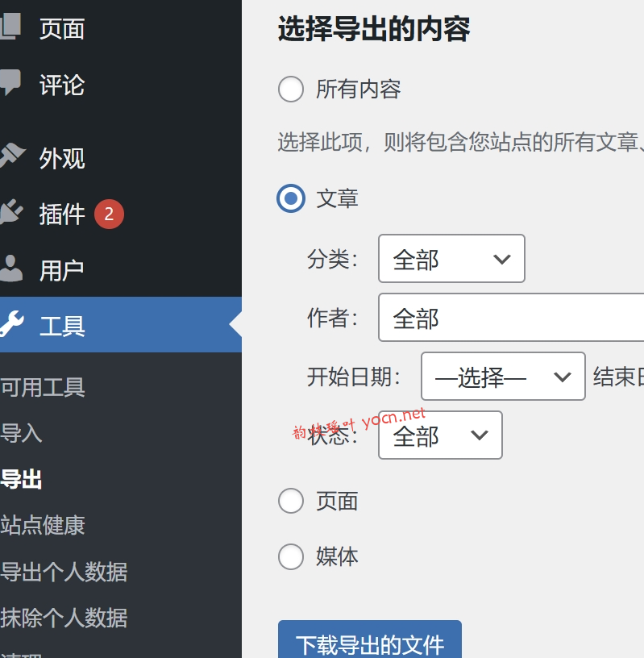This screenshot has height=658, width=644.
Task: Go to 站点健康 submenu item
Action: pos(43,525)
